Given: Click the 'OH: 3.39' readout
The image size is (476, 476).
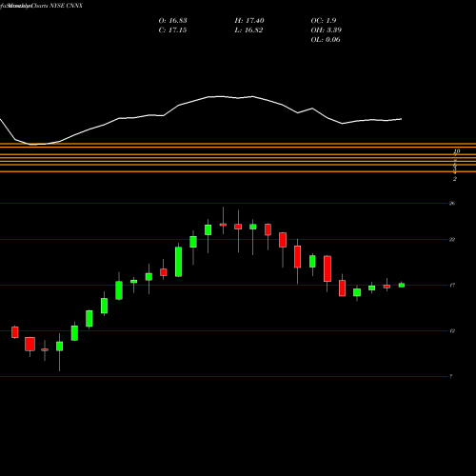Looking at the screenshot, I should click(327, 30).
